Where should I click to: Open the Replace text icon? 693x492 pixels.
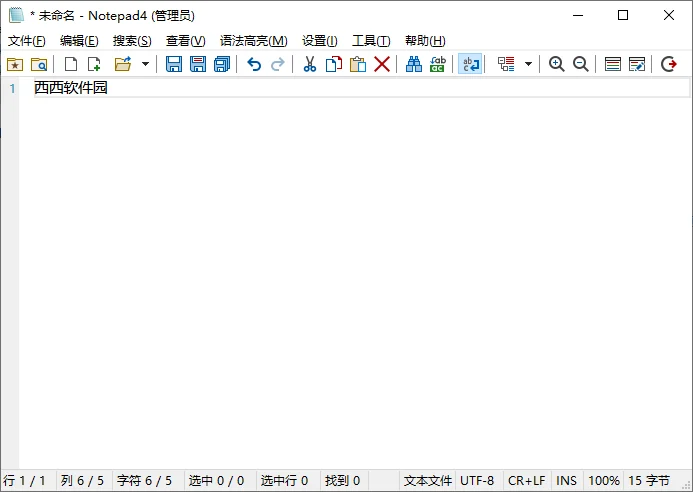[x=438, y=65]
